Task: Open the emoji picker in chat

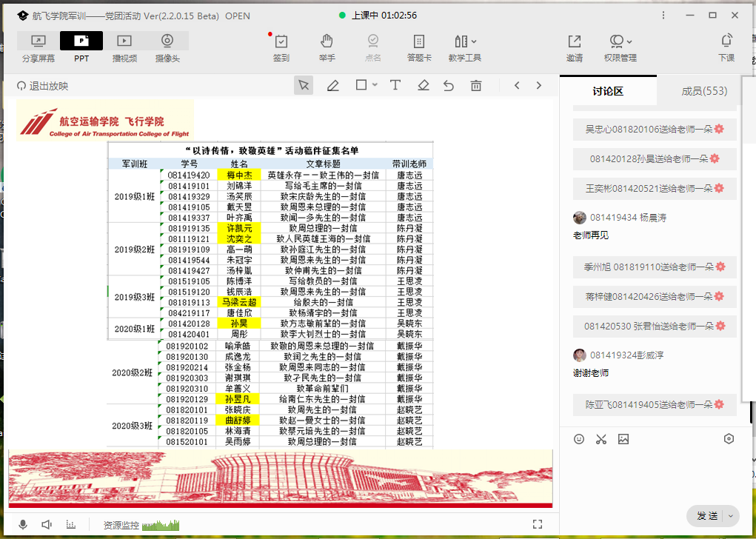Action: 579,439
